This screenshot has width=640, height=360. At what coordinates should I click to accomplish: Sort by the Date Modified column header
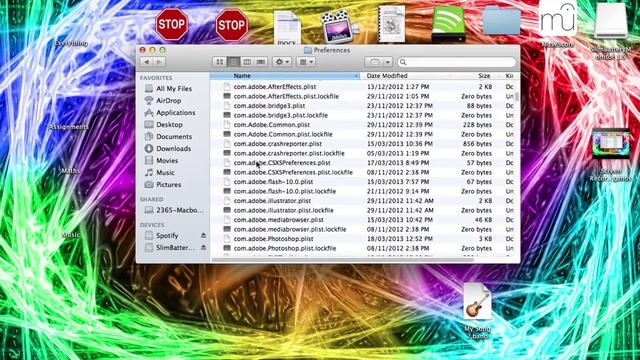click(387, 76)
